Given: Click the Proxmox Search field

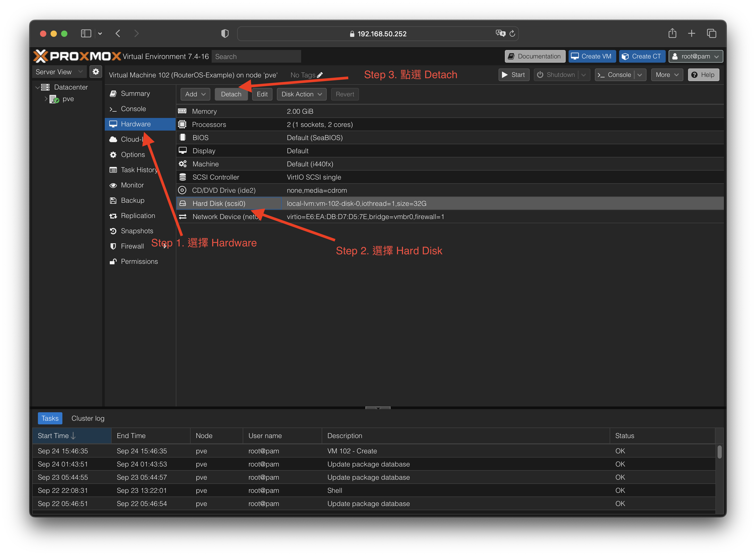Looking at the screenshot, I should point(256,57).
